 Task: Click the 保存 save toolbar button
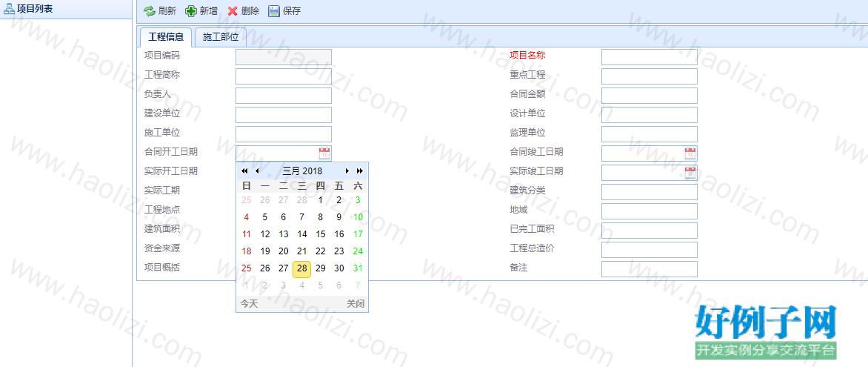click(284, 11)
